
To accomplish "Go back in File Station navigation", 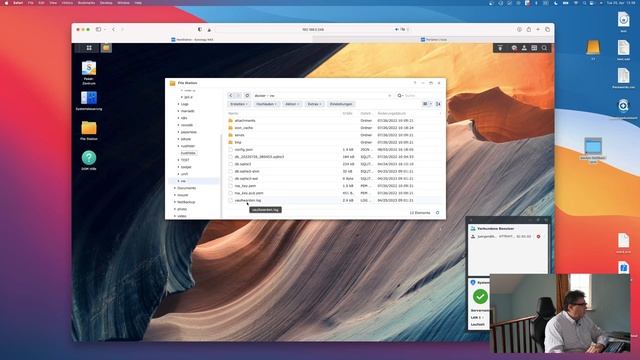I will point(231,96).
